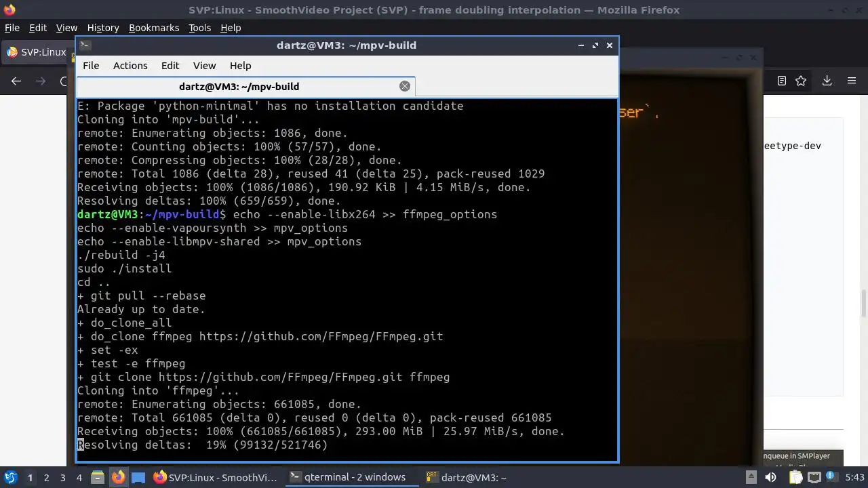This screenshot has height=488, width=868.
Task: Open Firefox reader view icon
Action: pos(781,81)
